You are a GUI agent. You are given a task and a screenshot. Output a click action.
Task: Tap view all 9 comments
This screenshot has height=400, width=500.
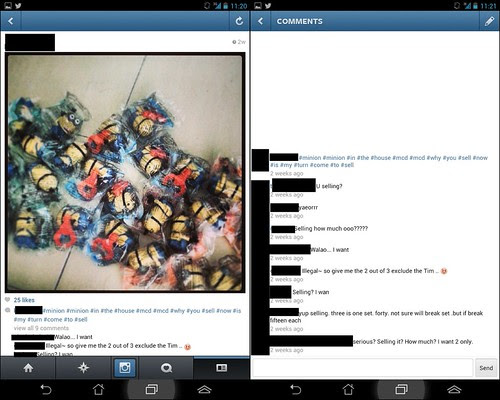41,328
